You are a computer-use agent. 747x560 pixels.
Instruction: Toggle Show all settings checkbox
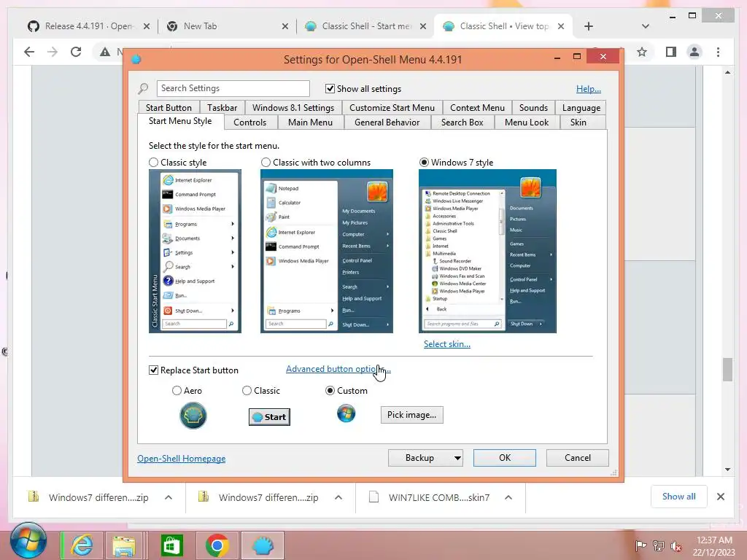click(x=330, y=88)
